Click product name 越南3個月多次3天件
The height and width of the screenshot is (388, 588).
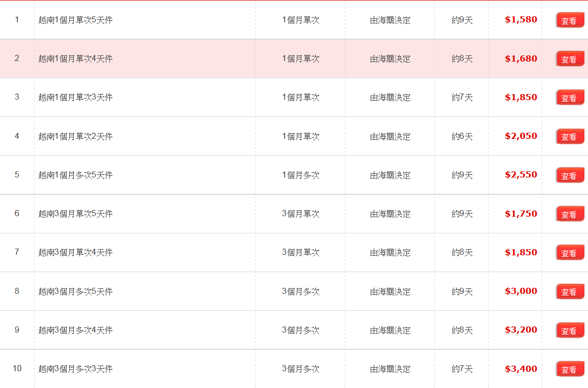(x=75, y=369)
